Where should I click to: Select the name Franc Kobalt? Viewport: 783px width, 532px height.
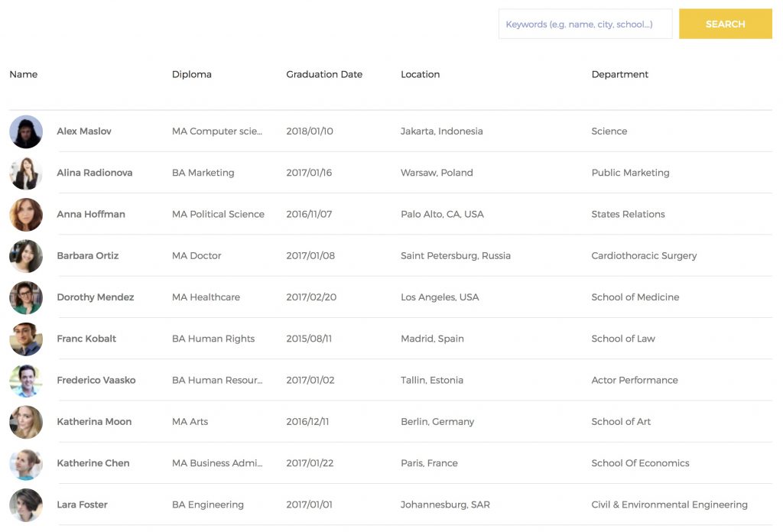pyautogui.click(x=86, y=339)
